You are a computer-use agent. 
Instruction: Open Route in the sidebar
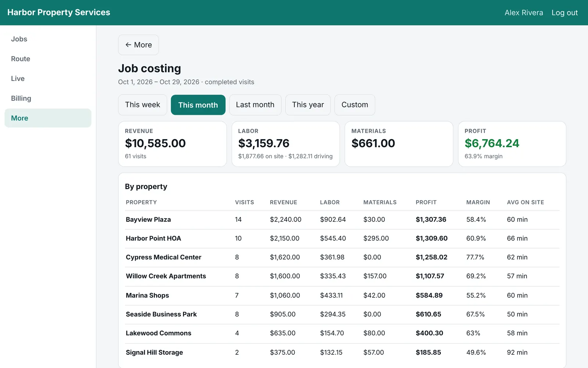pyautogui.click(x=48, y=59)
